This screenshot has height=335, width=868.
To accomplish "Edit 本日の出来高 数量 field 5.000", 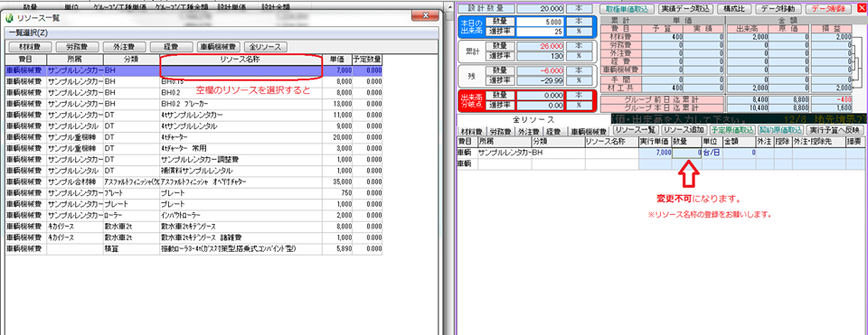I will pos(540,22).
